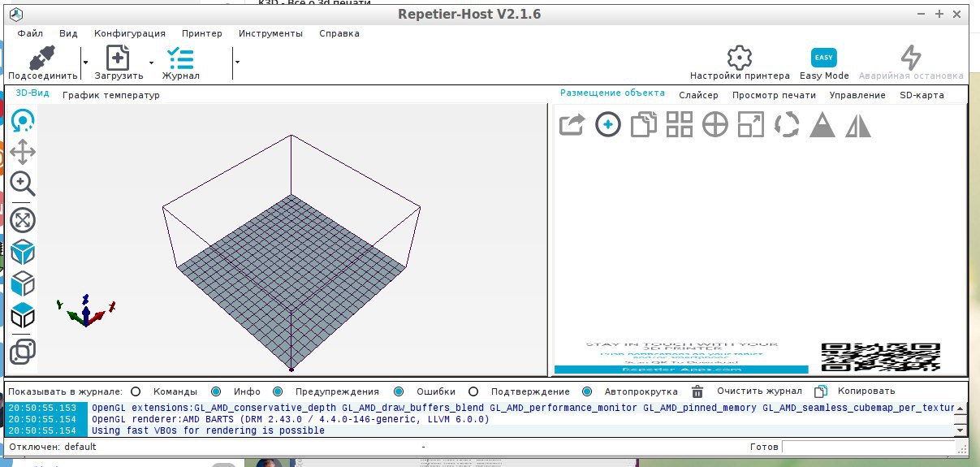
Task: Select the move viewpoint tool
Action: click(23, 152)
